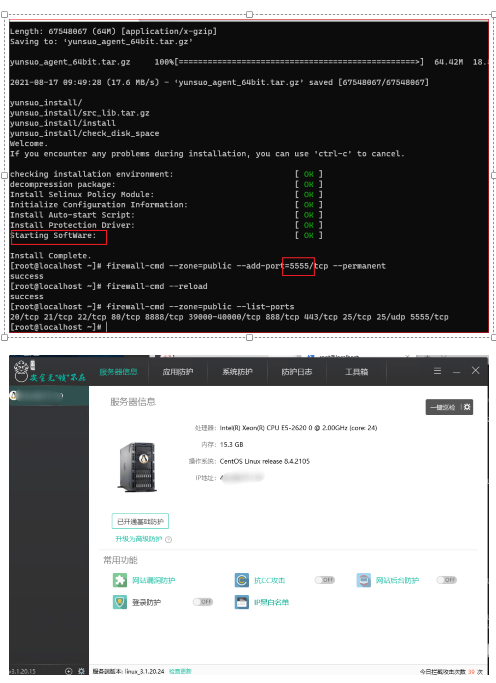Click the gear icon on 一键巡检 button
This screenshot has height=683, width=496.
467,407
